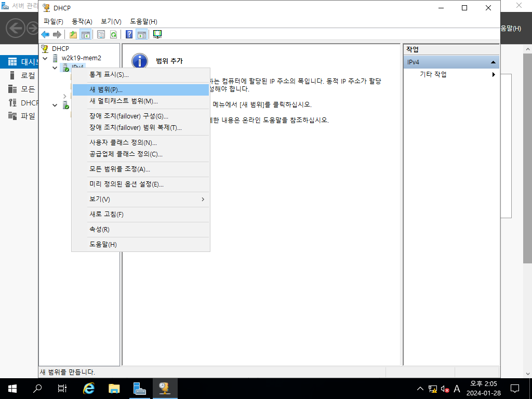
Task: Expand the collapsed child node under IPv4
Action: click(x=64, y=96)
